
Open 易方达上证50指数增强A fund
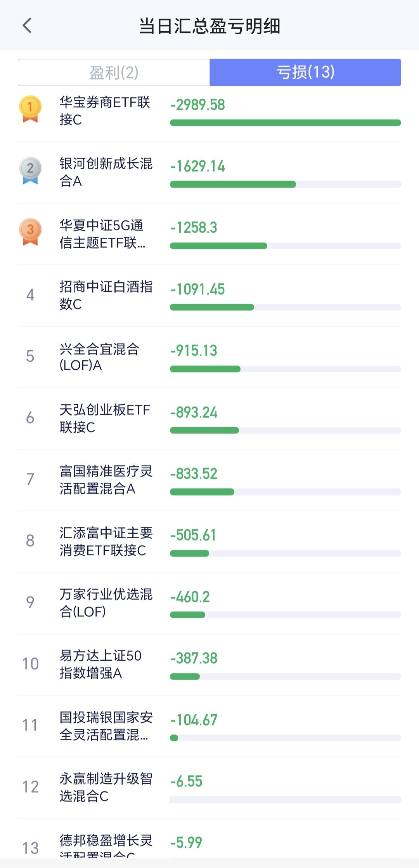(100, 664)
